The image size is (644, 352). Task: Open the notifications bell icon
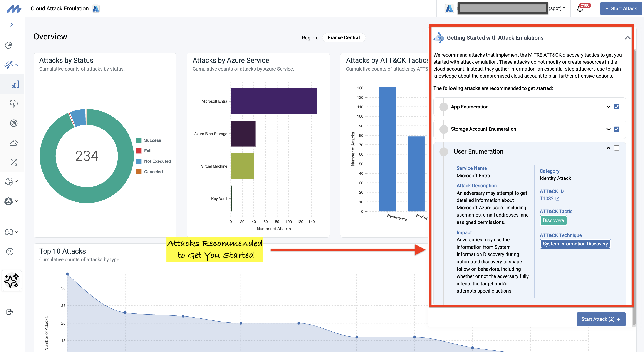[x=580, y=9]
